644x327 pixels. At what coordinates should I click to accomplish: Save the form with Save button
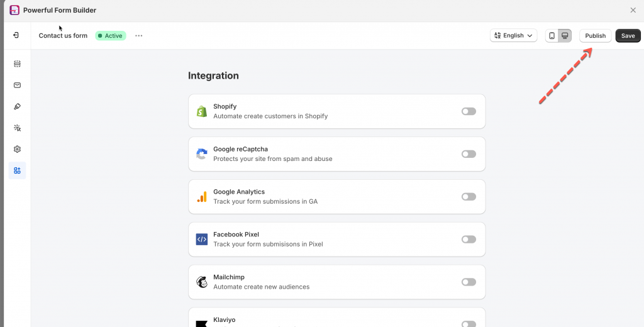628,36
